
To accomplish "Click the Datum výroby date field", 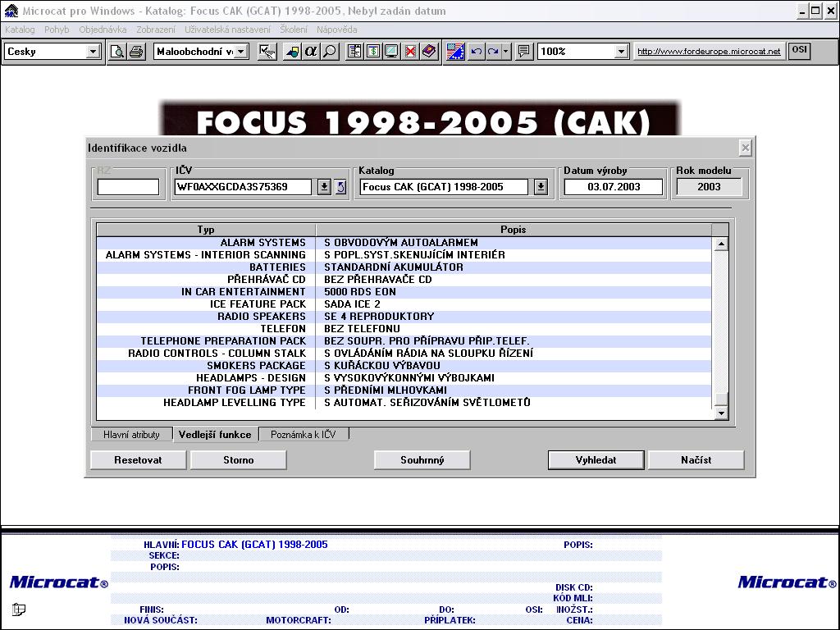I will click(x=614, y=187).
